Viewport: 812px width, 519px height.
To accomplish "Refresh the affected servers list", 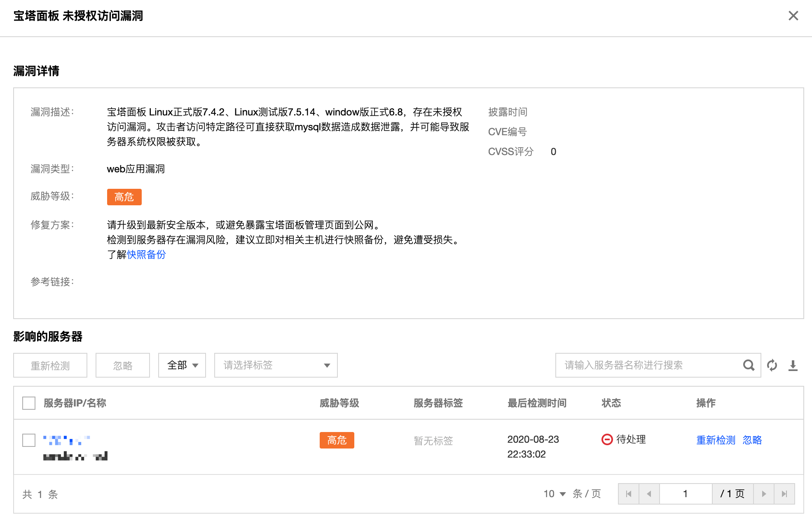I will (x=772, y=365).
